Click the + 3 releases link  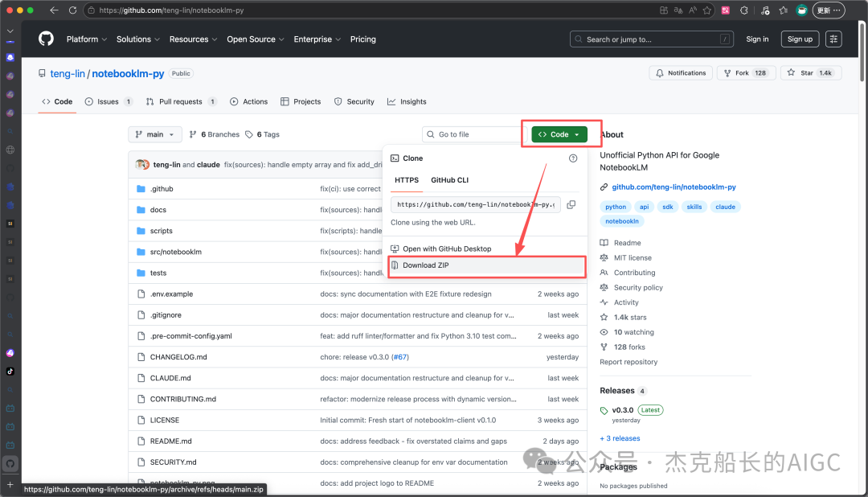(x=620, y=438)
